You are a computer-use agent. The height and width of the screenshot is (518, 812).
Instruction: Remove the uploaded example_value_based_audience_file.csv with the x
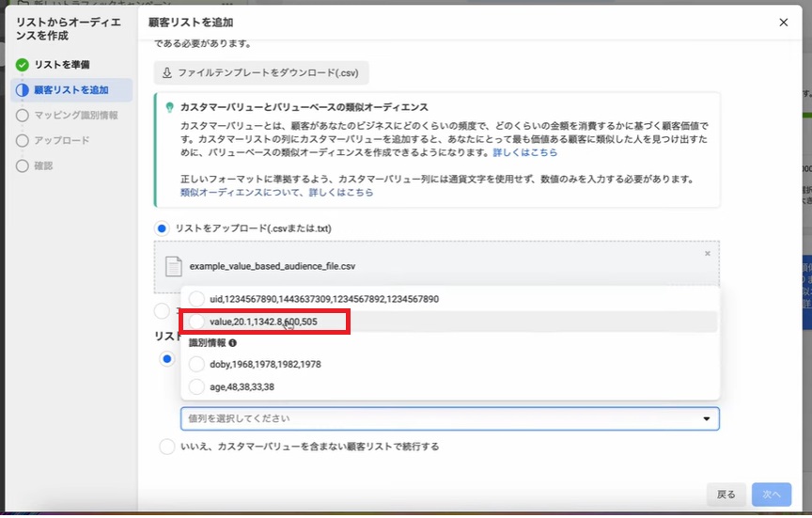point(708,254)
